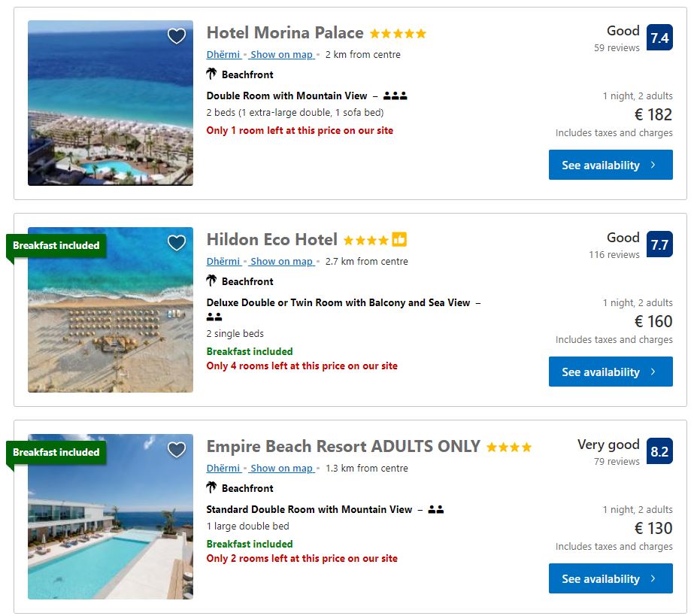Click three-person occupancy icon for Morina room
Image resolution: width=697 pixels, height=616 pixels.
click(395, 96)
